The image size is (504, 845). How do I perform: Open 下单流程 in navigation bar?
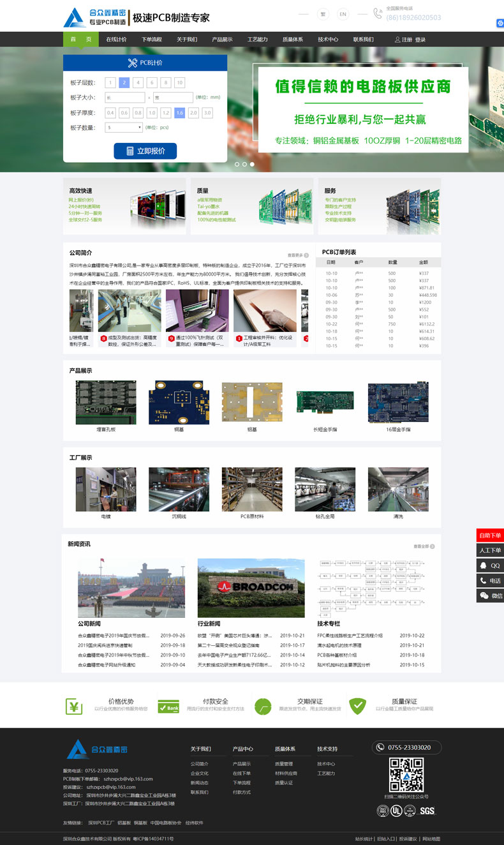pyautogui.click(x=152, y=39)
